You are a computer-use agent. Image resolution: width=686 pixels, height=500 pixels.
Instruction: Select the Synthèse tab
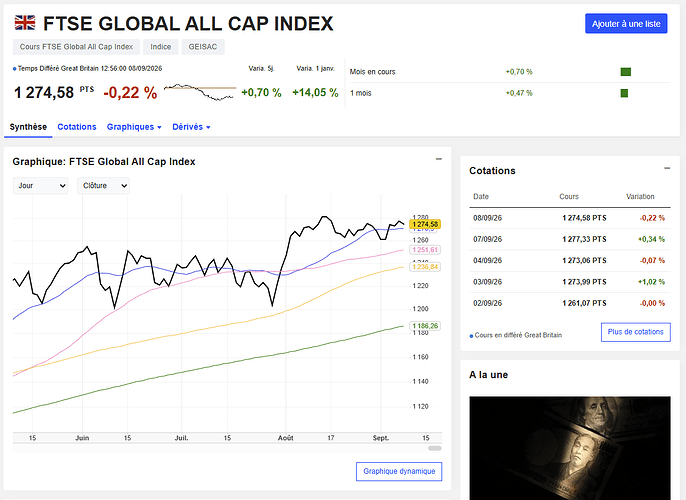coord(28,127)
